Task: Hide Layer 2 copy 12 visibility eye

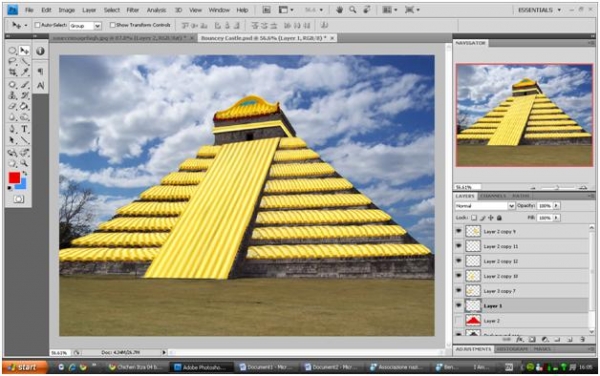Action: tap(458, 261)
